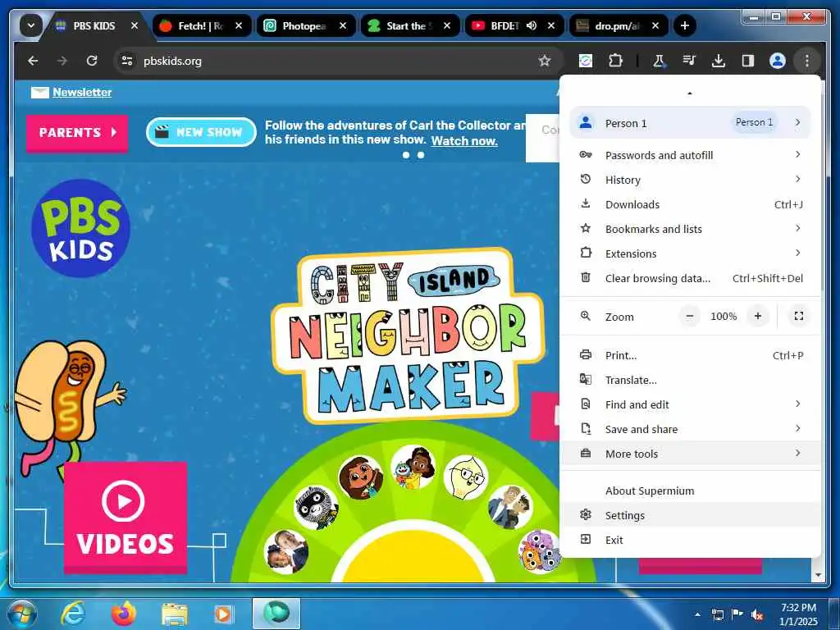
Task: Open Bookmarks and lists submenu
Action: 690,230
